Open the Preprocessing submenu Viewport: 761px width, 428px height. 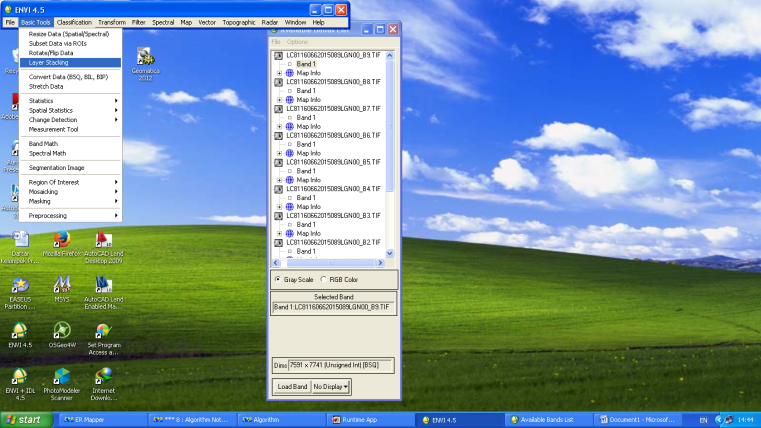(x=70, y=215)
